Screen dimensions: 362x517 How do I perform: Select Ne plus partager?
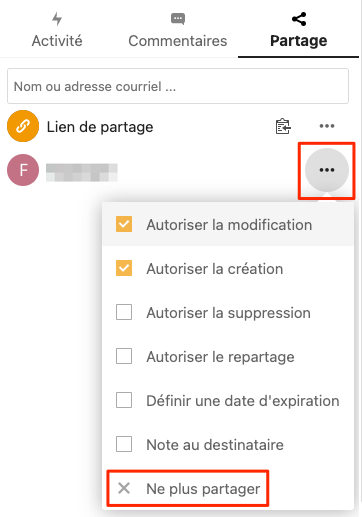(188, 488)
